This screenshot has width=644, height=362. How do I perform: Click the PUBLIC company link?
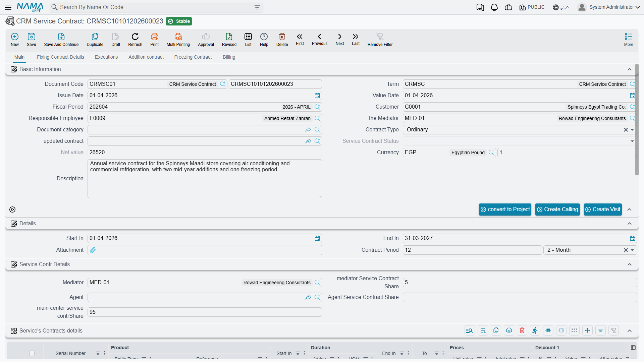coord(532,7)
